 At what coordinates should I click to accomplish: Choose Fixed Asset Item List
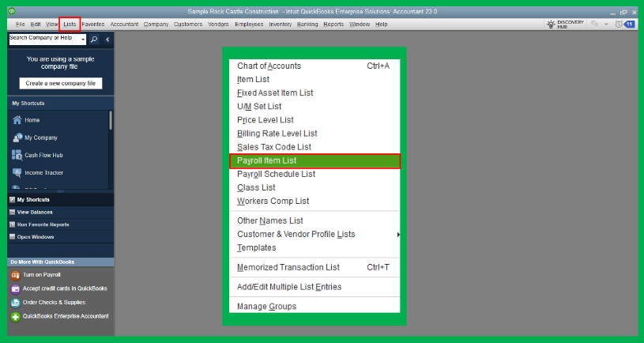pos(314,92)
